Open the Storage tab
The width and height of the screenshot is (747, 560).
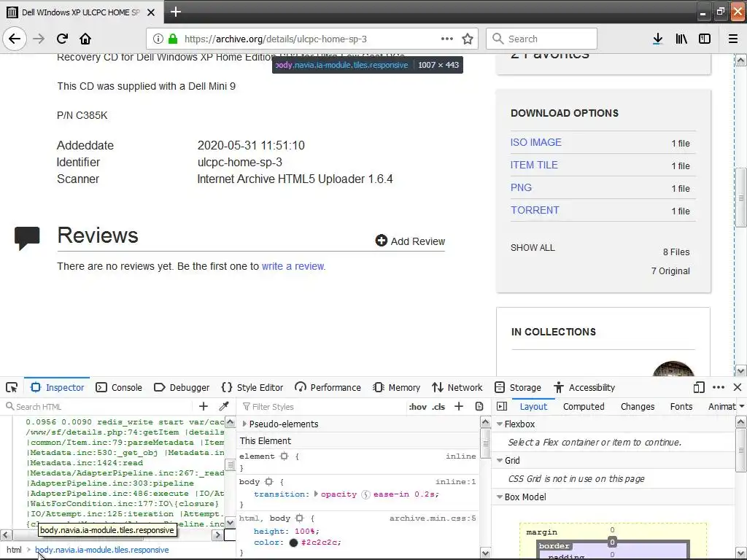(518, 387)
